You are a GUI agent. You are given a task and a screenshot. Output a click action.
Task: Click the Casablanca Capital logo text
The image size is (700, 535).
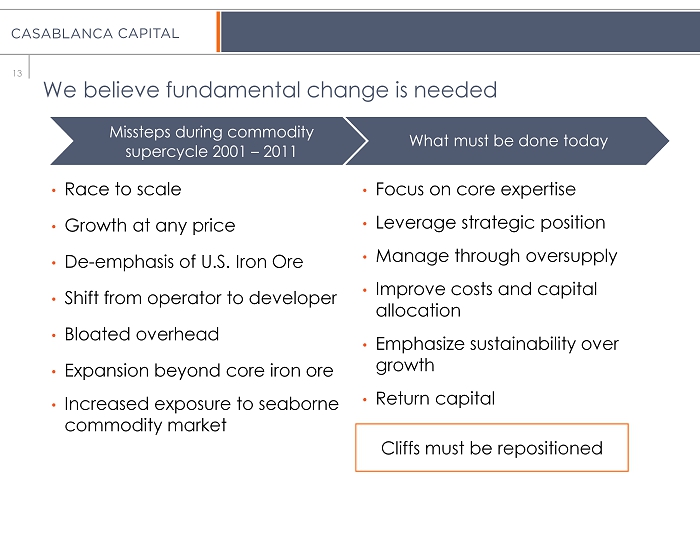[95, 33]
